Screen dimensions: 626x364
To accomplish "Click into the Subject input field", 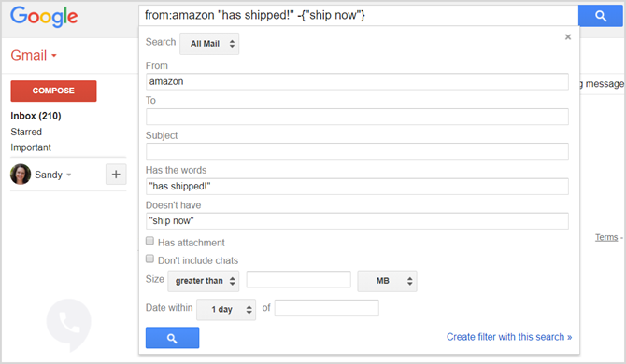I will point(357,151).
